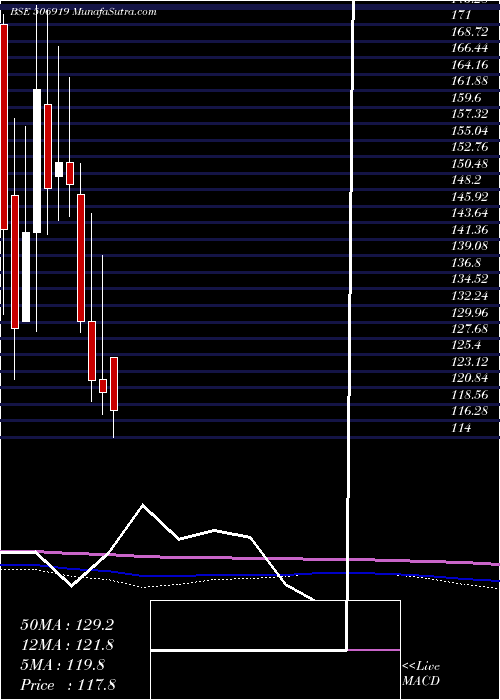This screenshot has width=500, height=700.
Task: Click the 114 price axis label
Action: [x=461, y=428]
